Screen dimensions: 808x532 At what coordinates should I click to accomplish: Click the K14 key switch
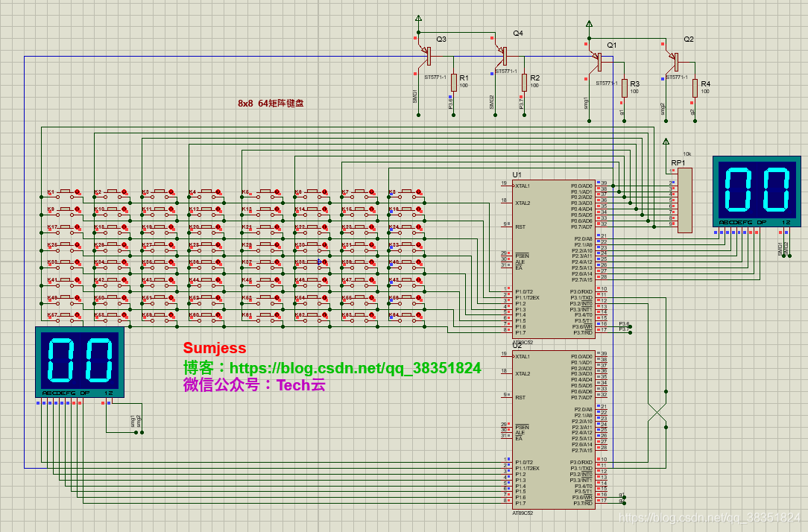[312, 210]
